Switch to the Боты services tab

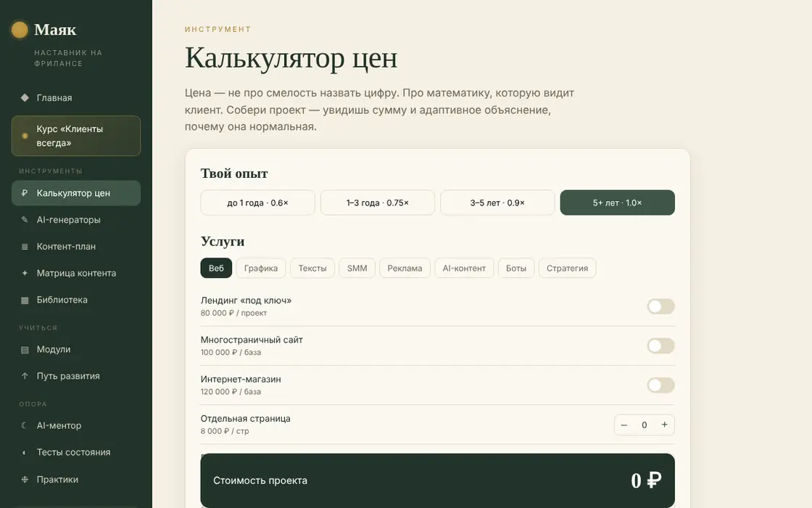(515, 268)
